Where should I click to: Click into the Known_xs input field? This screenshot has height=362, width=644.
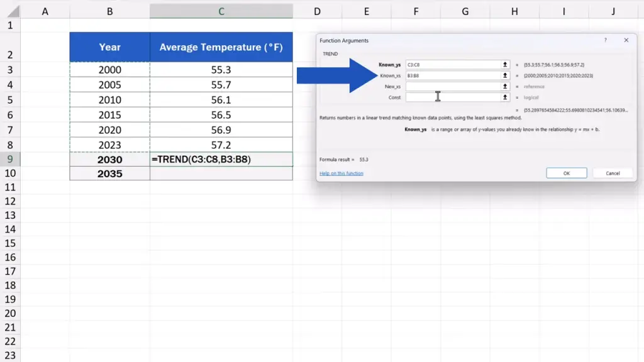pos(452,75)
